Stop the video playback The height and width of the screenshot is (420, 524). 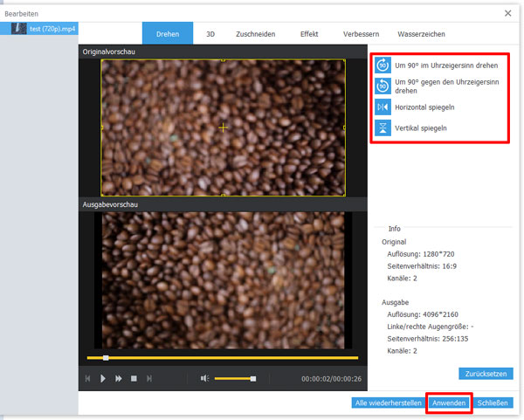[134, 379]
